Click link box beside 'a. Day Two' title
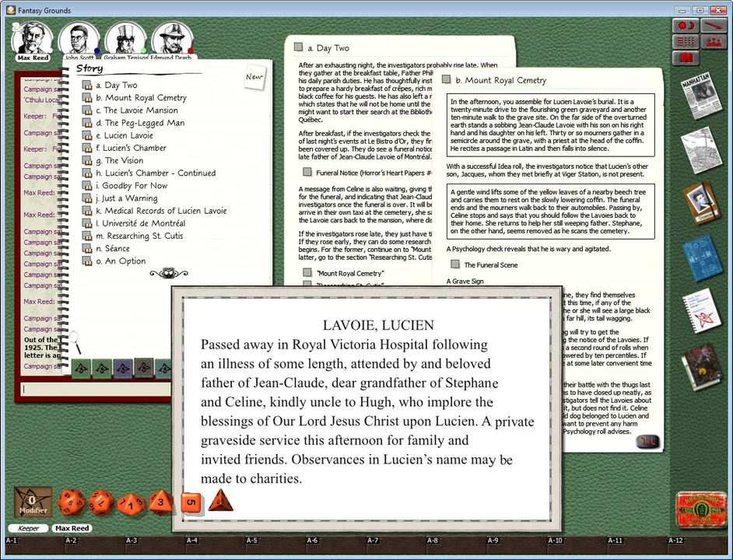This screenshot has height=560, width=733. pos(298,47)
